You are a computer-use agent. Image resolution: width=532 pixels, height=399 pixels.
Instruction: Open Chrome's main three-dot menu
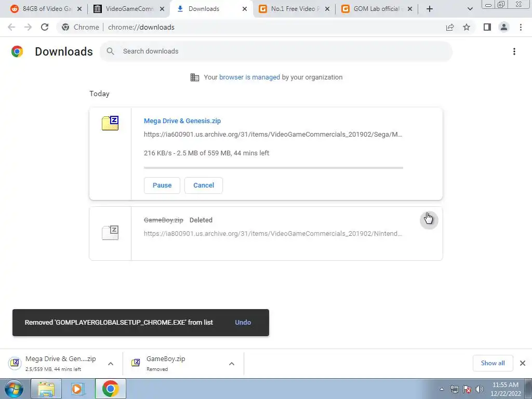click(x=521, y=27)
